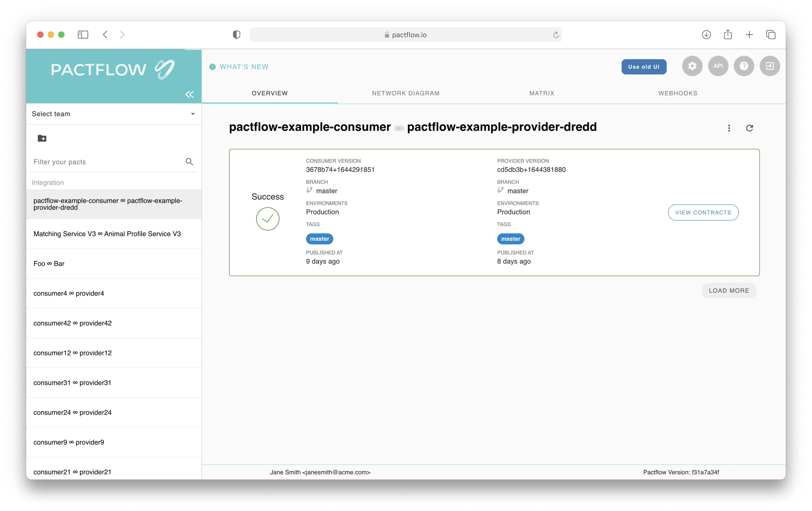Click the View Contracts button
812x511 pixels.
pos(703,213)
